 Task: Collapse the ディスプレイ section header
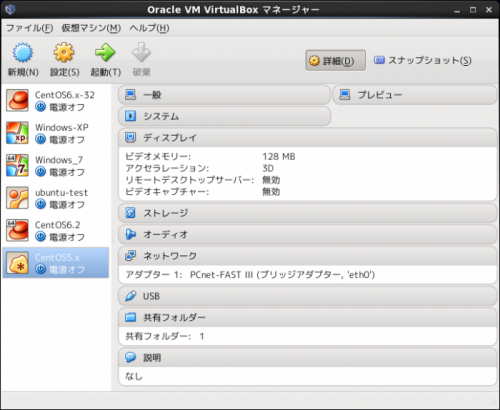[307, 137]
